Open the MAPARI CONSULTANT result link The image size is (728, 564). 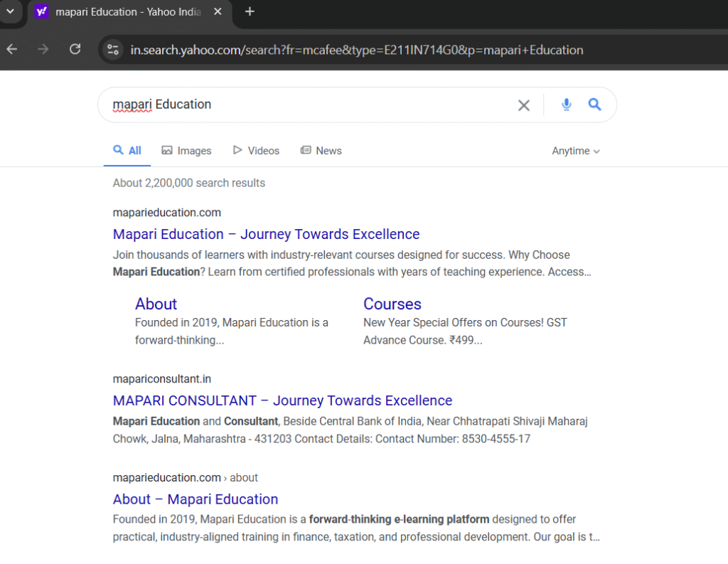click(282, 400)
